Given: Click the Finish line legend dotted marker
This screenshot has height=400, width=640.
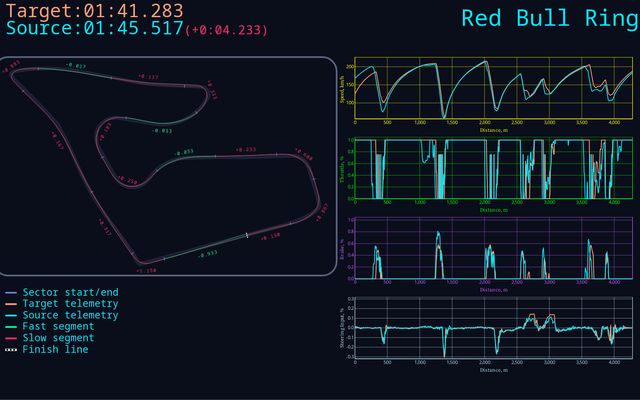Looking at the screenshot, I should click(x=10, y=349).
